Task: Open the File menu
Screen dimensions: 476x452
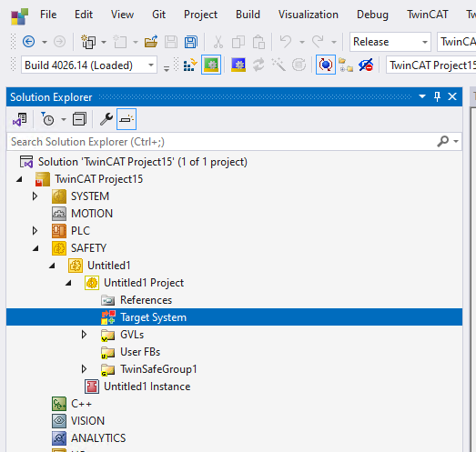Action: tap(48, 15)
